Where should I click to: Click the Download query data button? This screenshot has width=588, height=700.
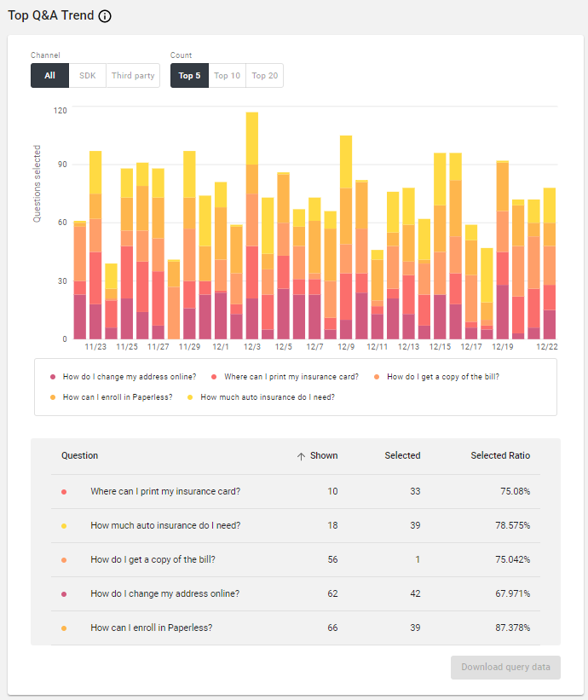[x=505, y=667]
